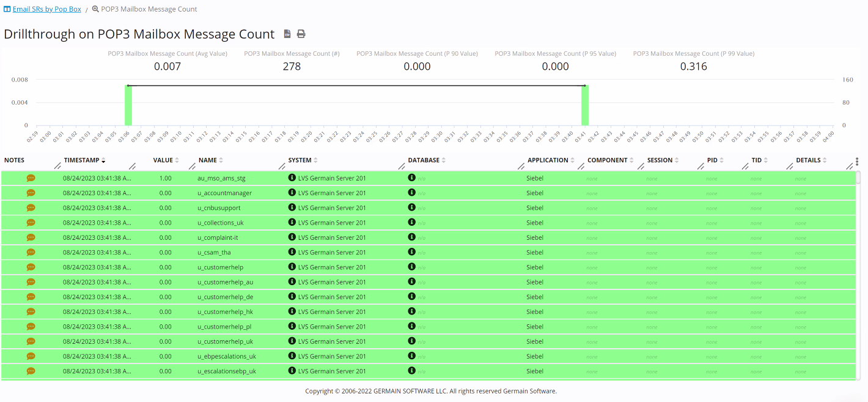868x402 pixels.
Task: Click system info icon for u_accountmanager row
Action: [x=292, y=193]
